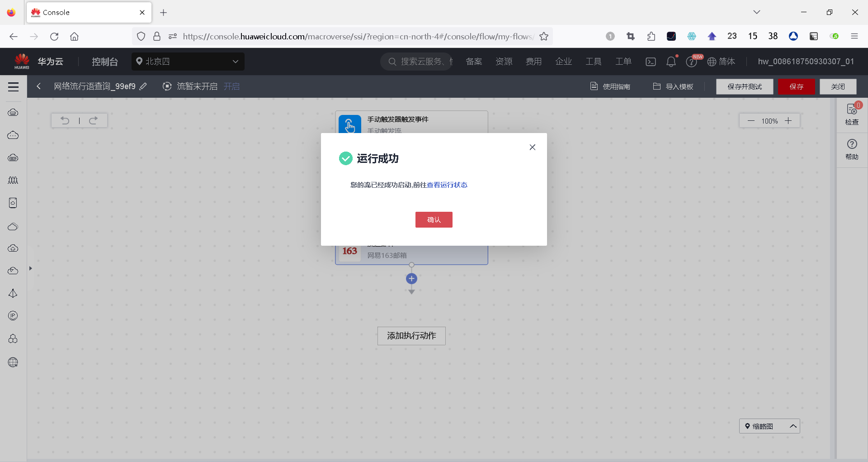Go back in browser history

[x=14, y=37]
